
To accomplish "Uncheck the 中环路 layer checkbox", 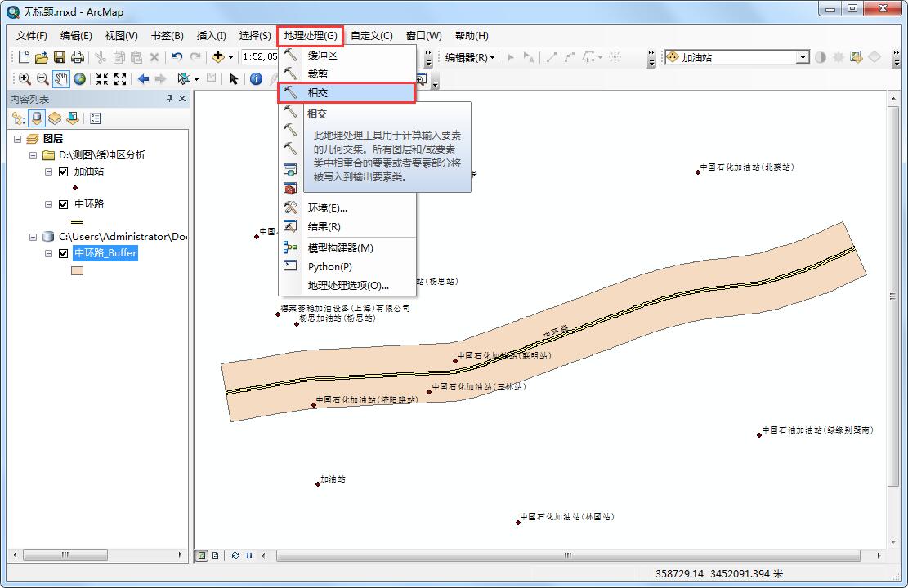I will (x=64, y=203).
